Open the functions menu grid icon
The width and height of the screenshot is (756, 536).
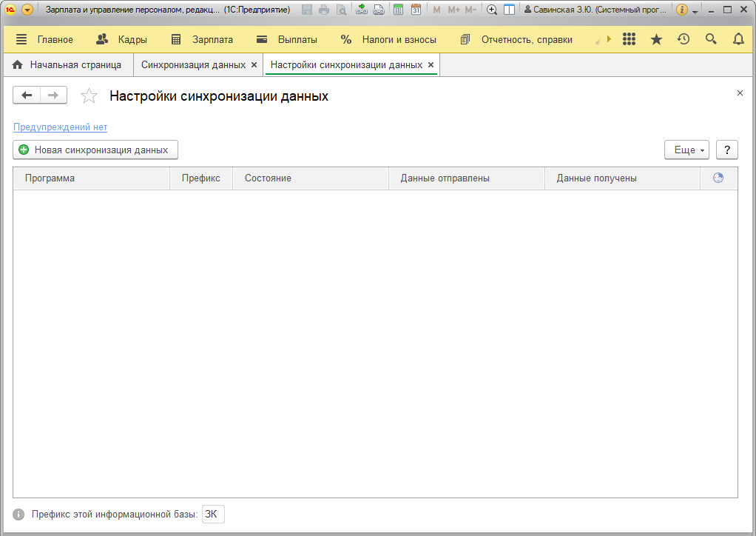(x=629, y=39)
